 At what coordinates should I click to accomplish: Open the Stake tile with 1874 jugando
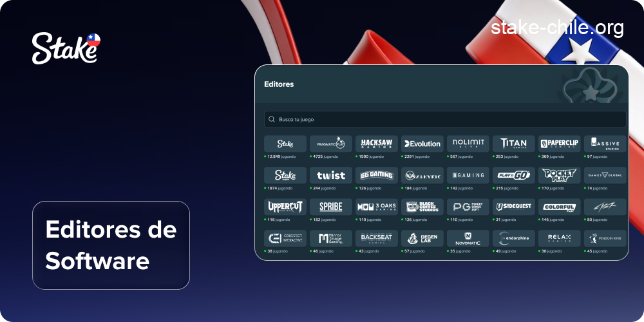(x=285, y=175)
